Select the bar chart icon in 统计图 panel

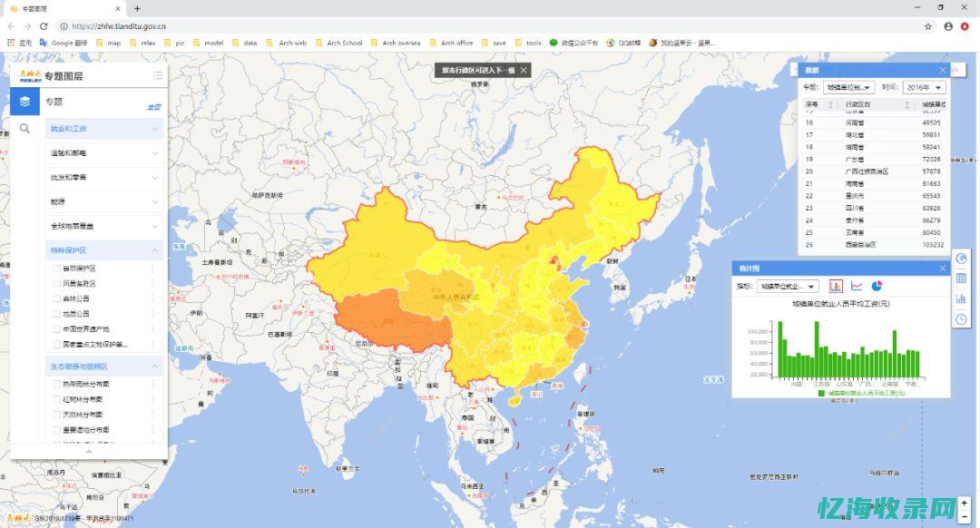(836, 286)
